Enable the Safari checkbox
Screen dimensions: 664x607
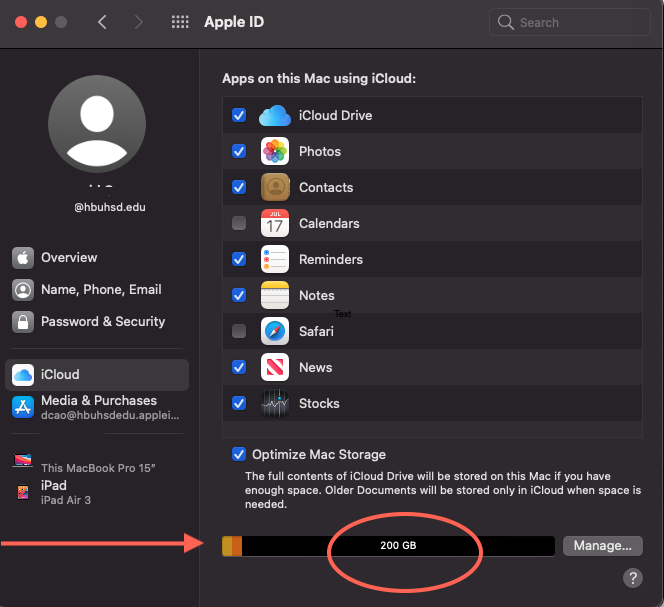(x=239, y=331)
